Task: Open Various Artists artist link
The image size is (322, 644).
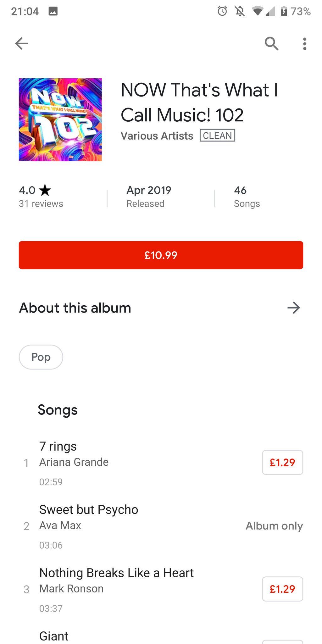Action: (x=157, y=136)
